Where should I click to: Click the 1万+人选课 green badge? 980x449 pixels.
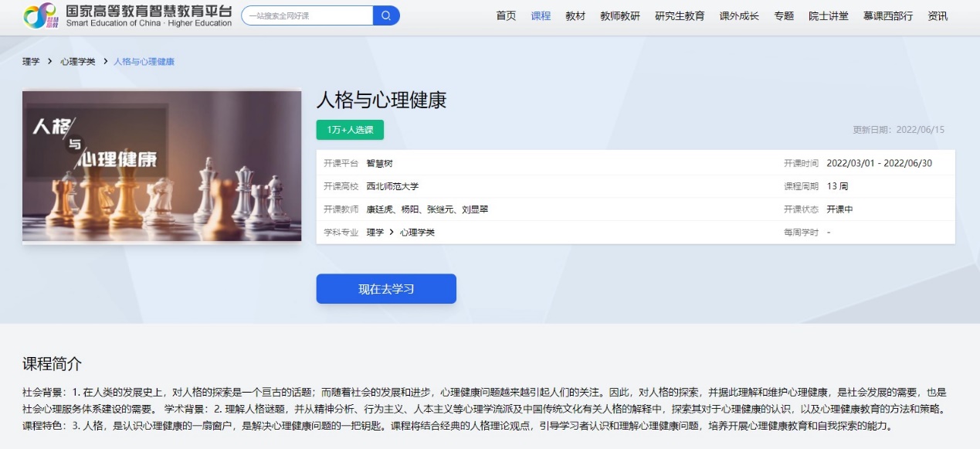point(350,131)
